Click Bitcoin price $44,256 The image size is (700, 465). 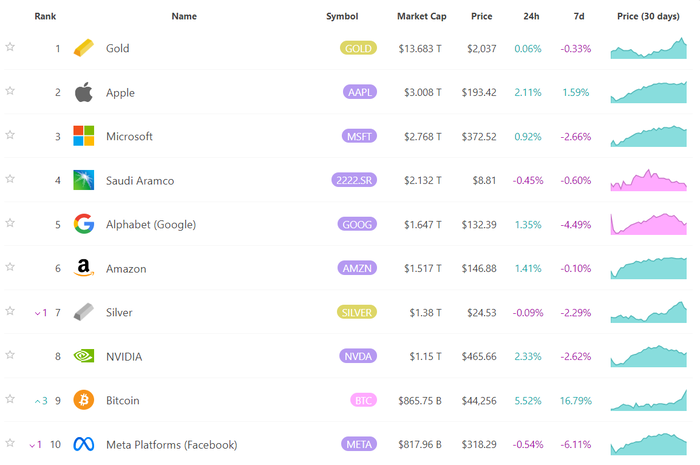point(479,400)
